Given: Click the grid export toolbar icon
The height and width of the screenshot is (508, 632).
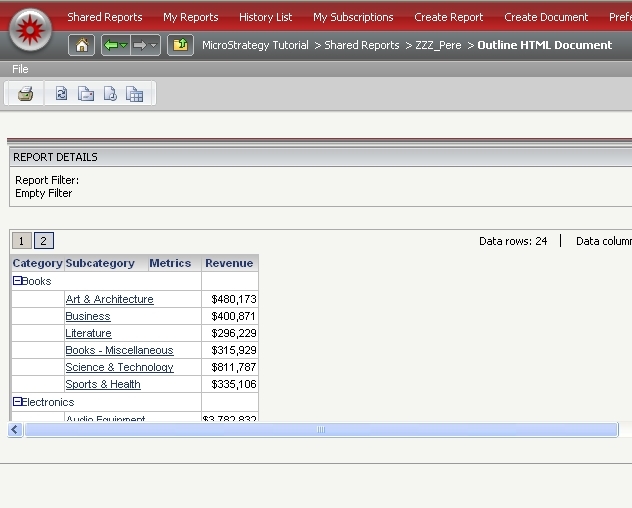Looking at the screenshot, I should pos(135,94).
